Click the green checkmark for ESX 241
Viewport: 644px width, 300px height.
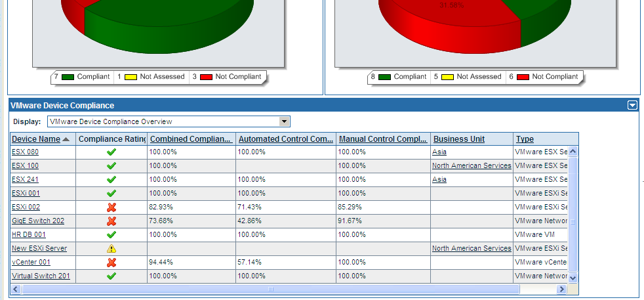click(111, 180)
